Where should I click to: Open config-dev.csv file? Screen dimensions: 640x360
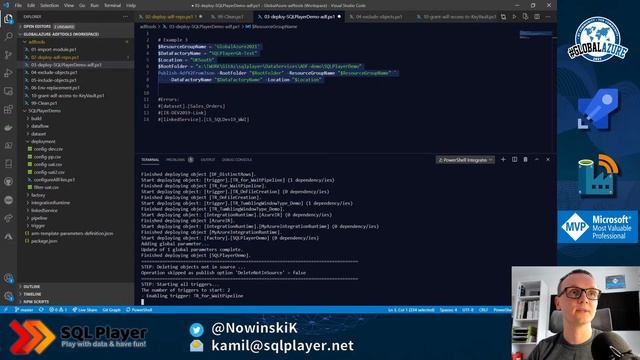76,149
